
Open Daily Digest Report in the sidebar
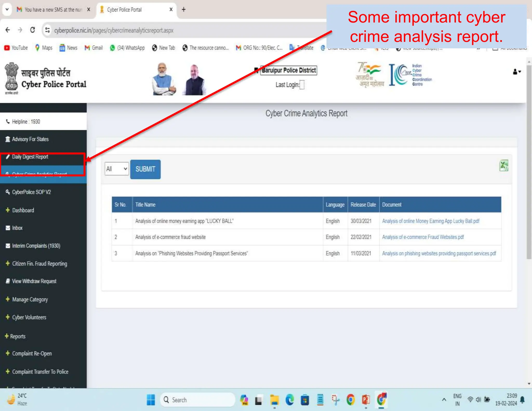(x=30, y=157)
